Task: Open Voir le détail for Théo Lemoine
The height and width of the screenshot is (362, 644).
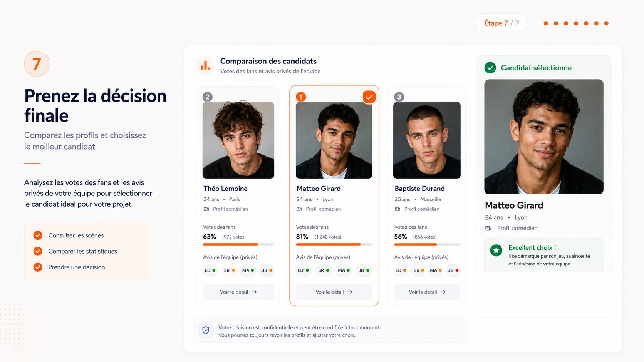Action: click(238, 292)
